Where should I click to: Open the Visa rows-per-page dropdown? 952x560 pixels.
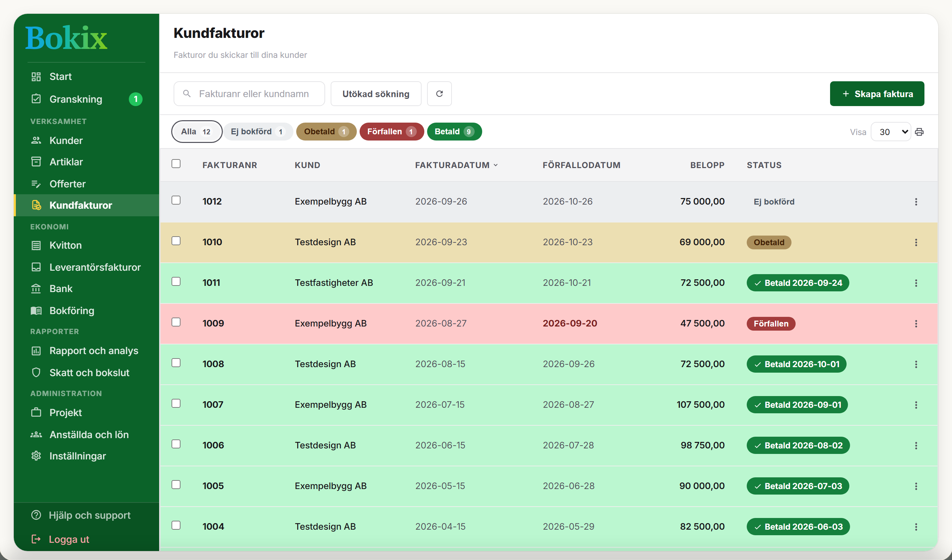(891, 132)
